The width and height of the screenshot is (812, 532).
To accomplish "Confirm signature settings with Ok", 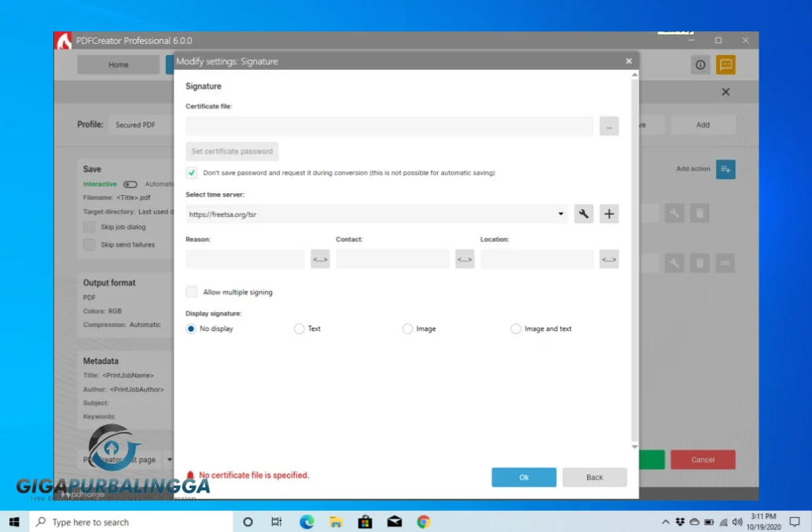I will 524,476.
